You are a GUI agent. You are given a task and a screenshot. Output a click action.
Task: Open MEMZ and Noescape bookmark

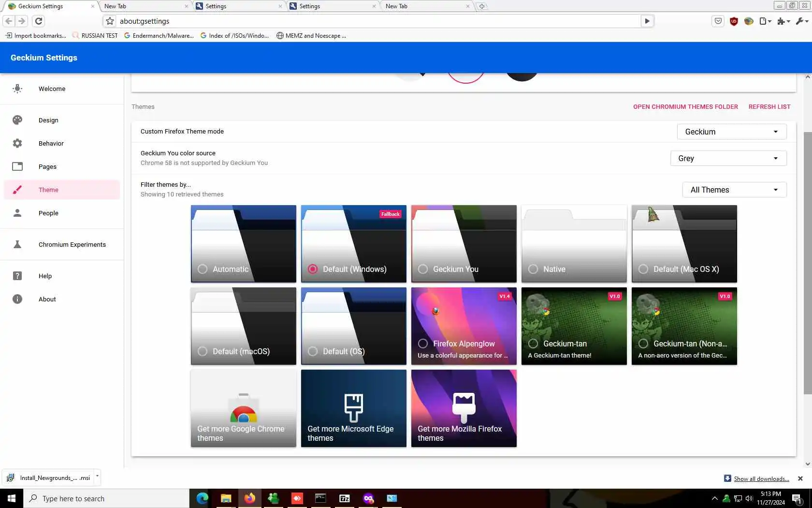(311, 35)
